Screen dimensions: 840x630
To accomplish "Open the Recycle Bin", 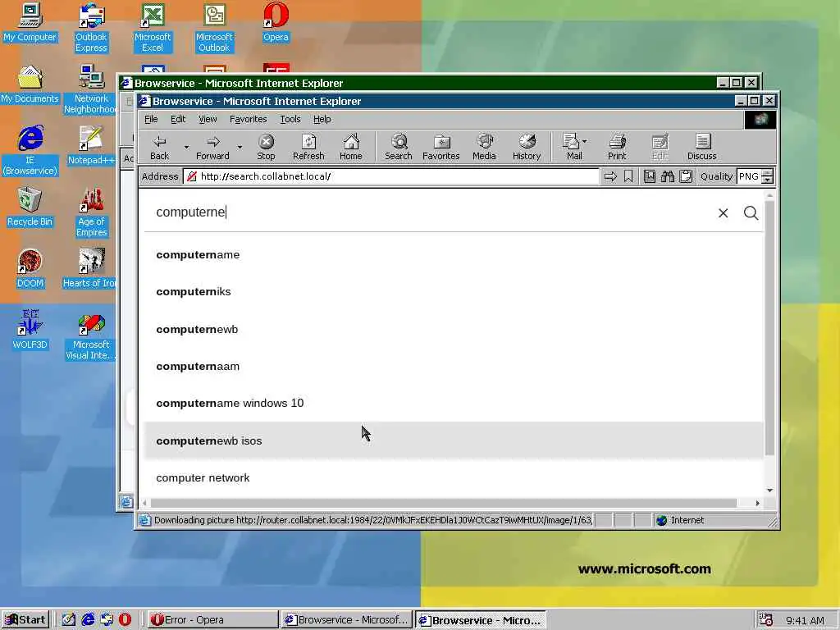I will click(x=30, y=208).
